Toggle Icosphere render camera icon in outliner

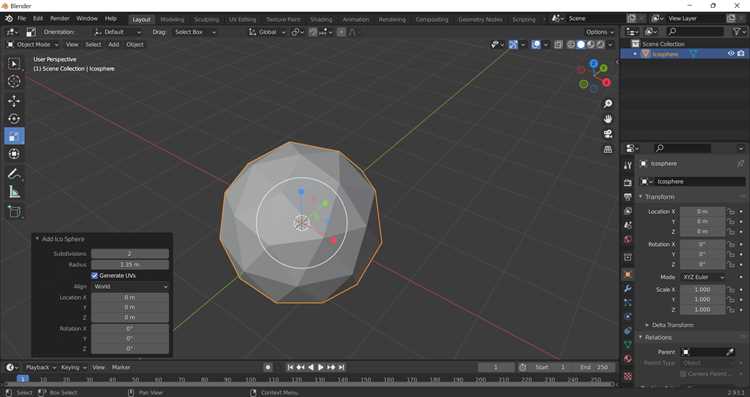[741, 54]
